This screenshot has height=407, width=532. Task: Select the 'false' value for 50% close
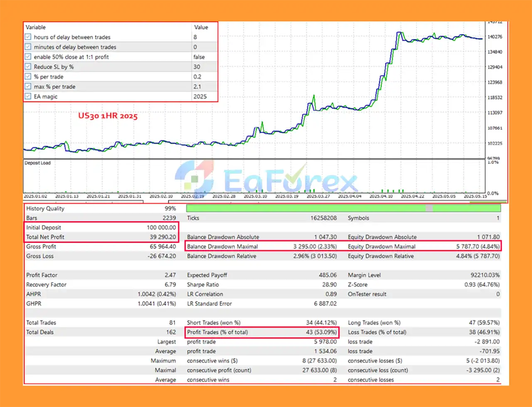199,57
